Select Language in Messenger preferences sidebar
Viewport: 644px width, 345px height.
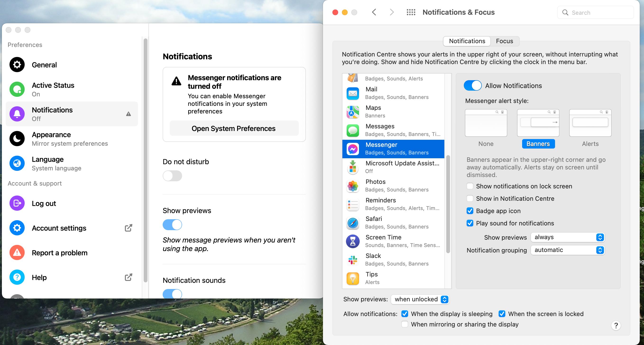[72, 163]
